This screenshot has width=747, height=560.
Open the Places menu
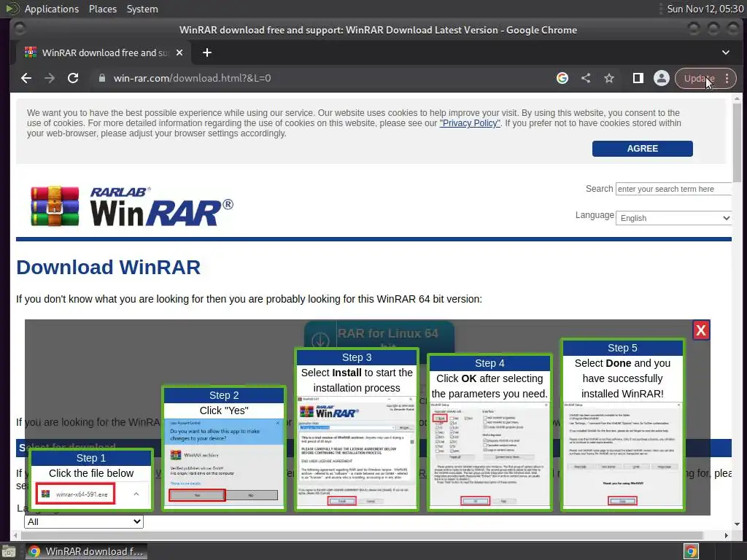pos(103,9)
